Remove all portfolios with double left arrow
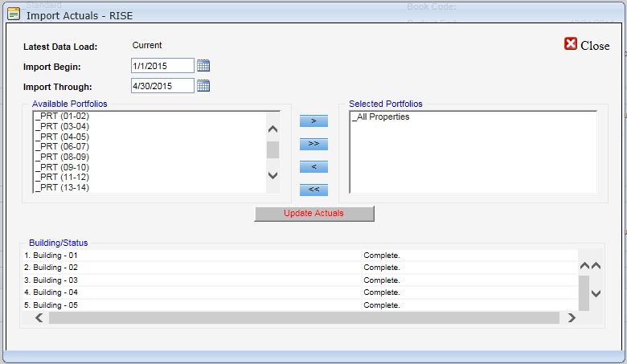The width and height of the screenshot is (627, 364). click(x=313, y=190)
